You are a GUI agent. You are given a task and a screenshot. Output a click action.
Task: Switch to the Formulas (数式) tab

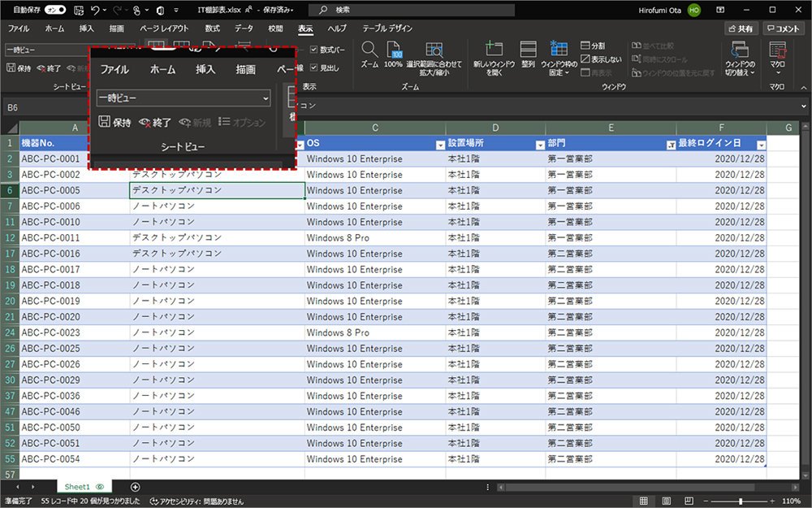[212, 28]
